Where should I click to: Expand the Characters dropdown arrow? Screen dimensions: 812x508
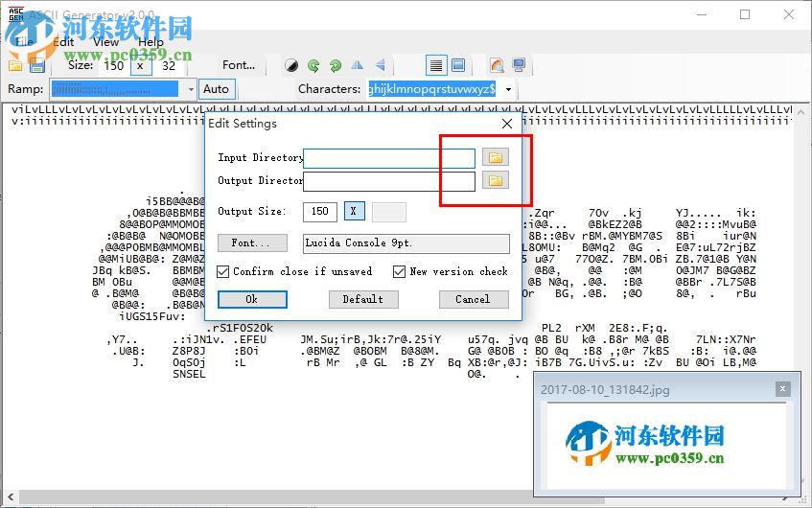tap(508, 89)
